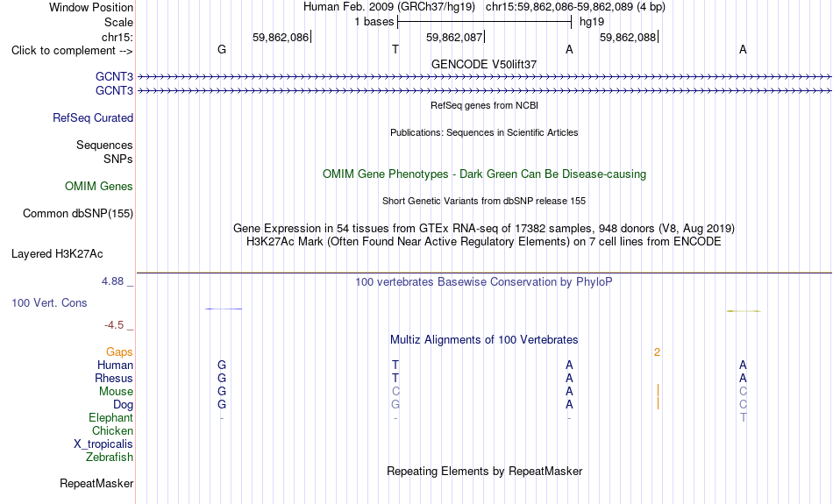Viewport: 833px width, 504px height.
Task: Click 'Repeating Elements by RepeatMasker' title
Action: point(485,471)
